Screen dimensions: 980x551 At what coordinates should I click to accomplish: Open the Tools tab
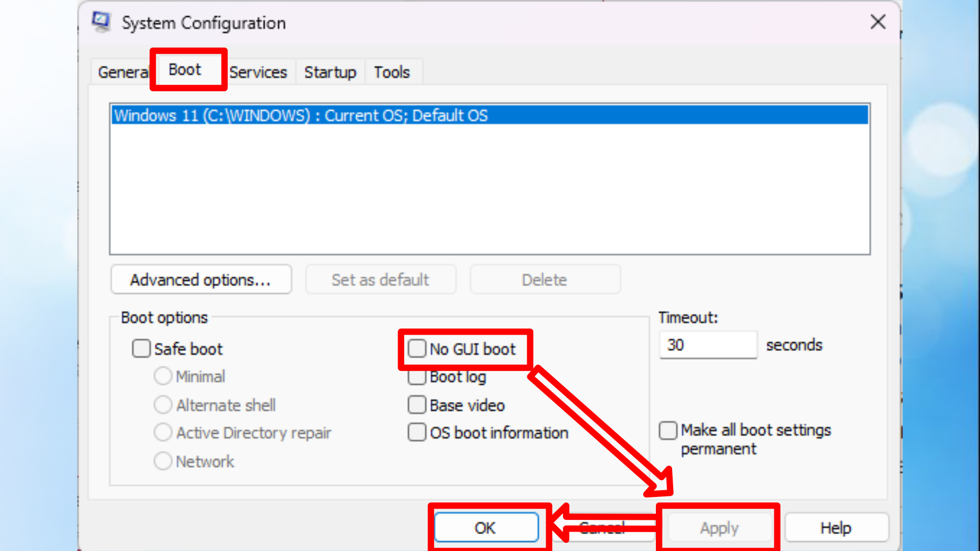point(391,72)
